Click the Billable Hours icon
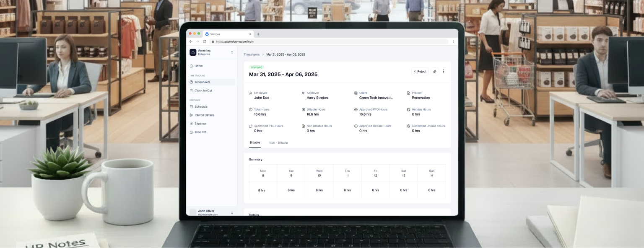This screenshot has width=644, height=248. (x=303, y=109)
